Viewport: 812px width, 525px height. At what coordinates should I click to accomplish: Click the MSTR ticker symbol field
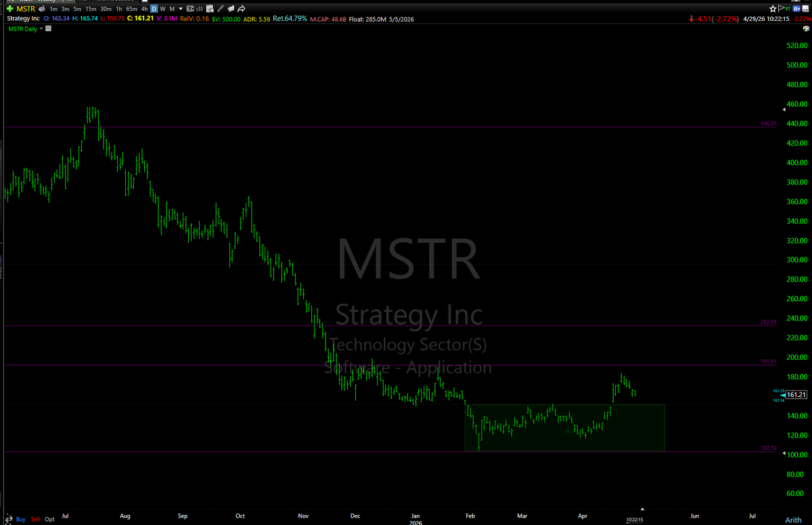pos(26,9)
